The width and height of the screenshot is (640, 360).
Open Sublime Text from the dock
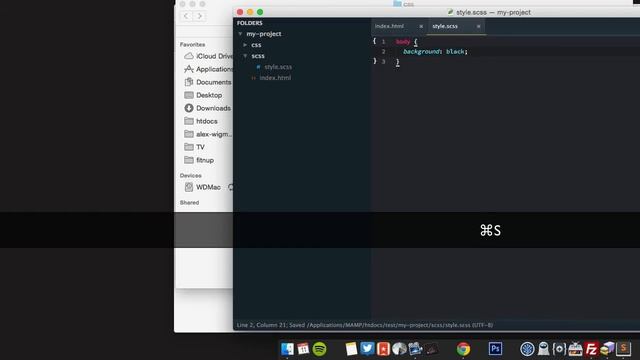click(623, 349)
